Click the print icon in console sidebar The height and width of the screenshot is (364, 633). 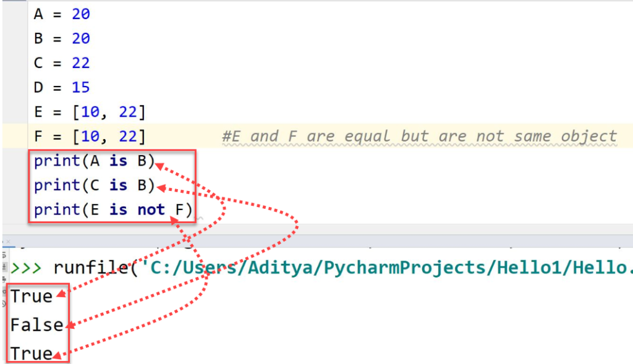pos(4,279)
